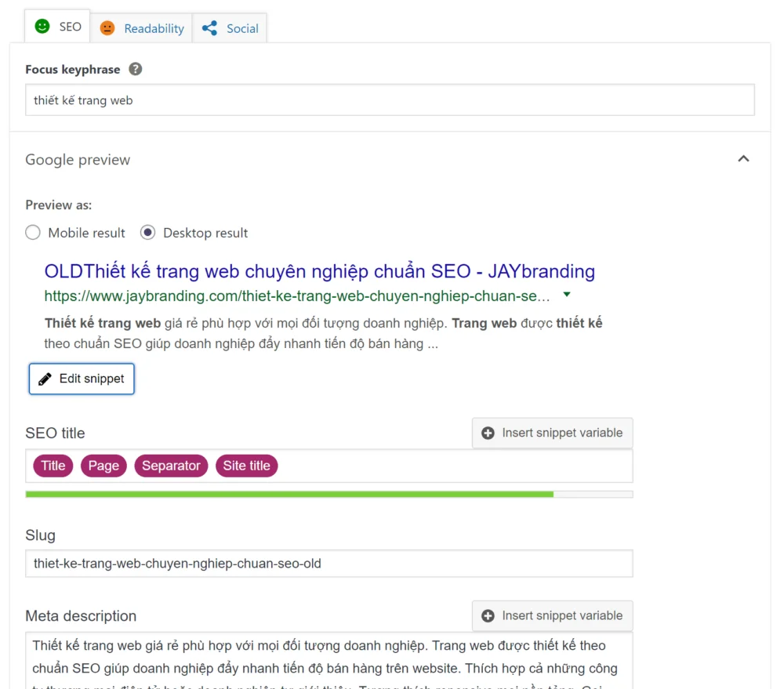Select the Desktop result radio button
784x689 pixels.
tap(147, 233)
